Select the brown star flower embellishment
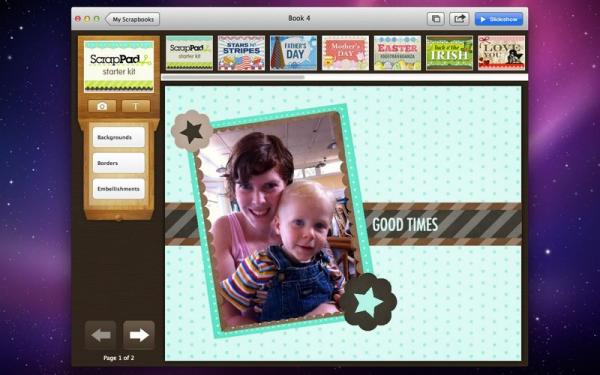600x375 pixels. pos(191,131)
